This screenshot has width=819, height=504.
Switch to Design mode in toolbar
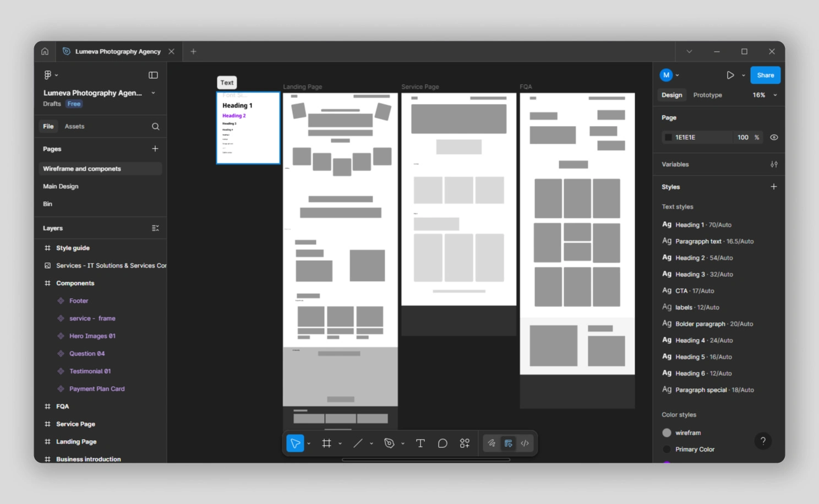click(508, 443)
